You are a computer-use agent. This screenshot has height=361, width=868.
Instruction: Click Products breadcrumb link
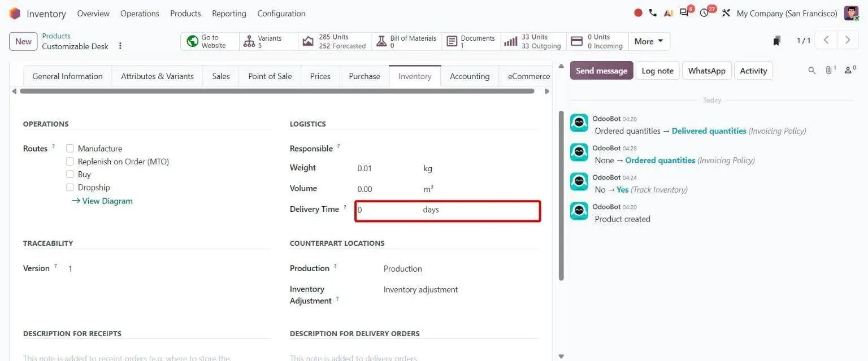pyautogui.click(x=56, y=36)
